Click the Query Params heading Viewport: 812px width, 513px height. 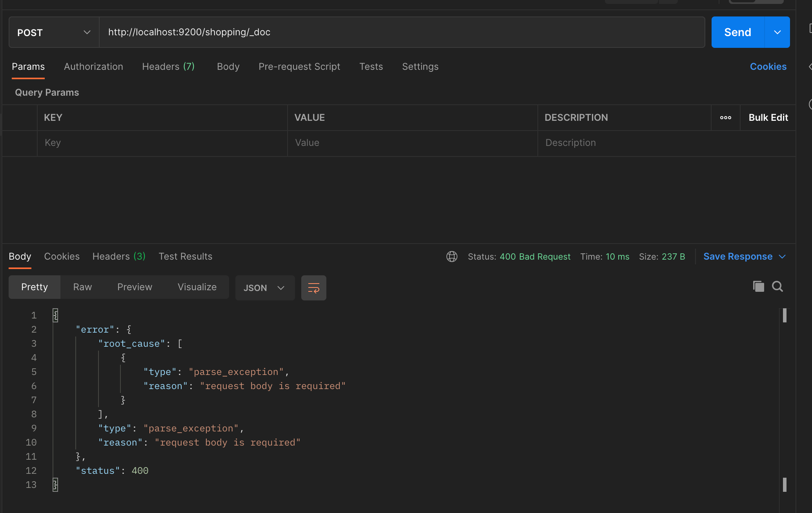[47, 93]
